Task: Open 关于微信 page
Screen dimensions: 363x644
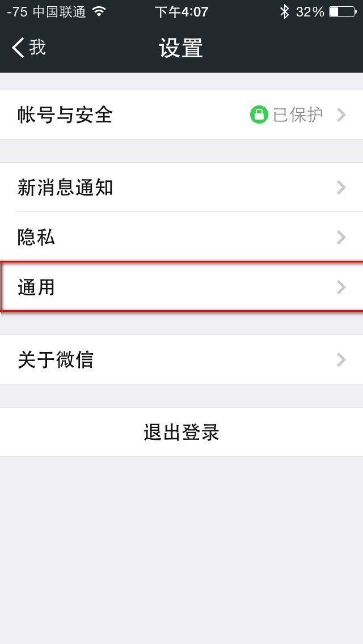Action: [x=181, y=359]
